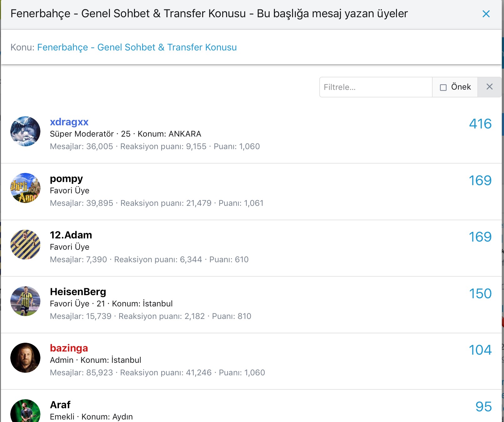
Task: Open 12.Adam's striped avatar
Action: click(25, 244)
